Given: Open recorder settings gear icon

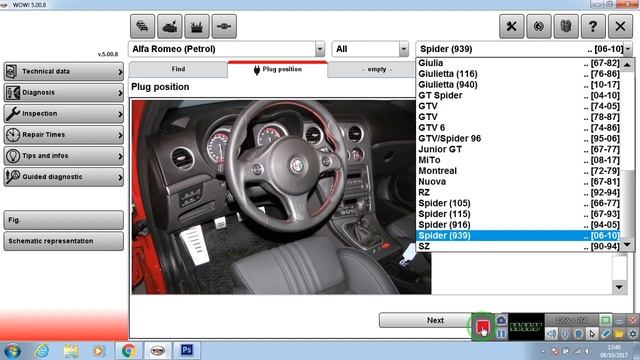Looking at the screenshot, I should click(x=633, y=334).
